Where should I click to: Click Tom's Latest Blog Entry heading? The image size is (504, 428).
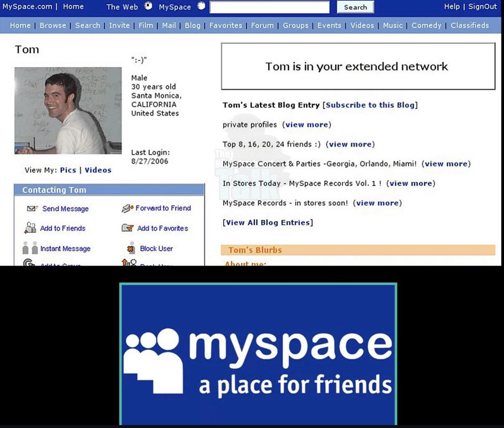pos(271,105)
